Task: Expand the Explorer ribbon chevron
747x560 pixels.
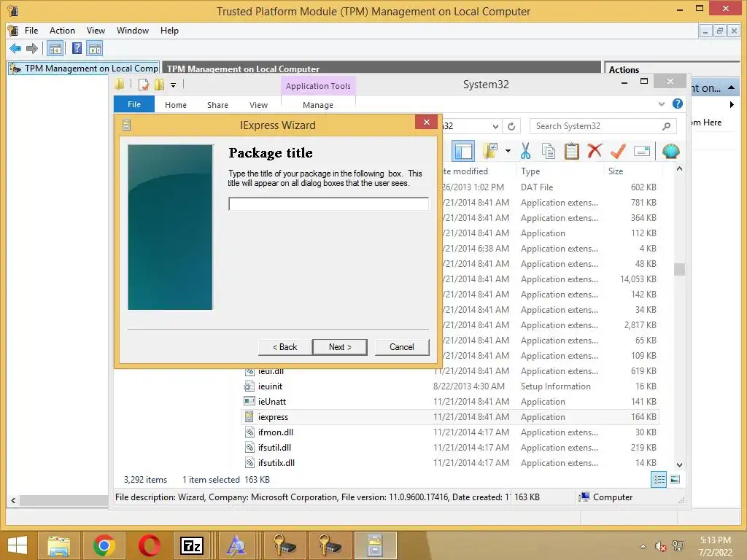Action: pos(661,104)
